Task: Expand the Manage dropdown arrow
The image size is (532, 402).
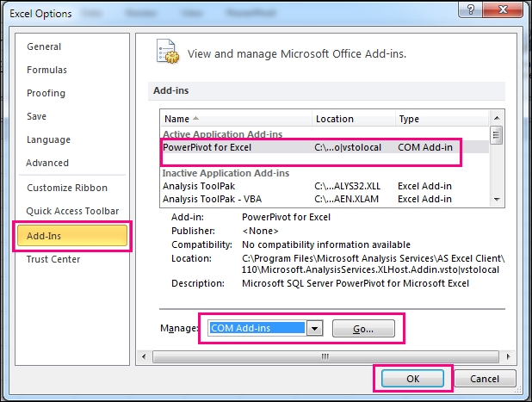Action: pos(315,328)
